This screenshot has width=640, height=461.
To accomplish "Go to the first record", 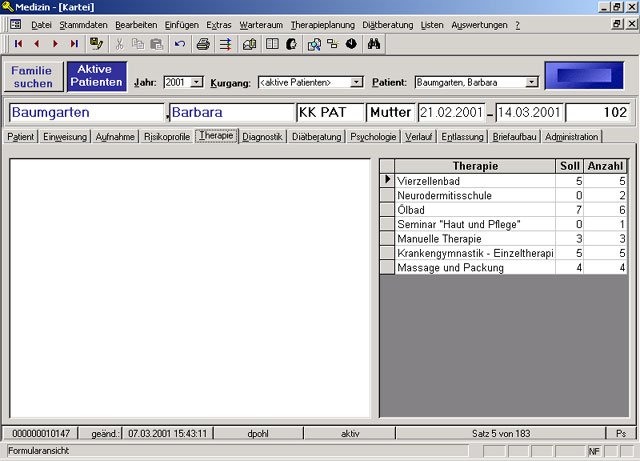I will click(x=18, y=44).
